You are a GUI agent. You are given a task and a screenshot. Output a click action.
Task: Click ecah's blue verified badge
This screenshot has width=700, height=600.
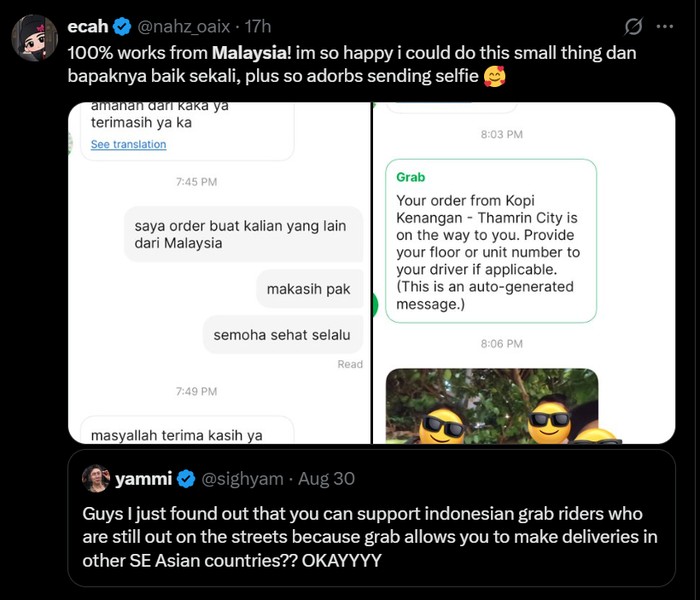(120, 26)
